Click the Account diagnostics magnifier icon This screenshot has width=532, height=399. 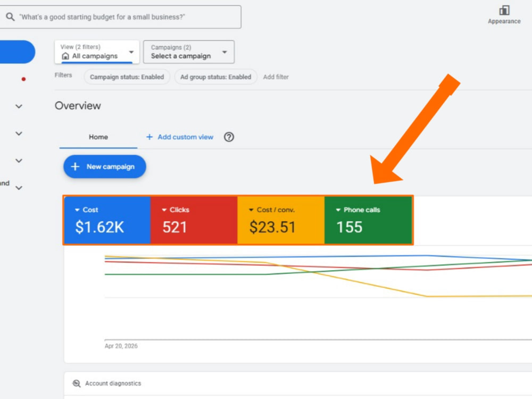[x=77, y=384]
